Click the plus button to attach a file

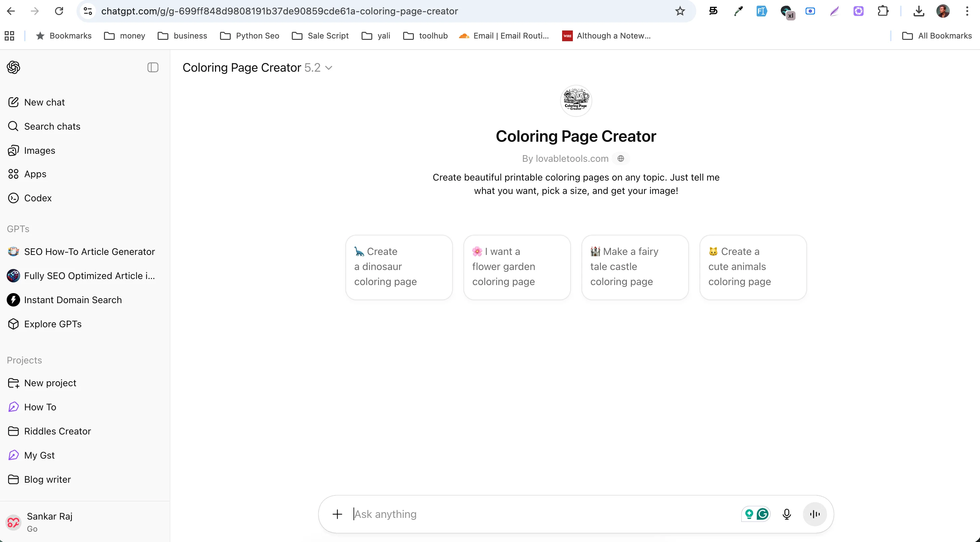pos(337,514)
